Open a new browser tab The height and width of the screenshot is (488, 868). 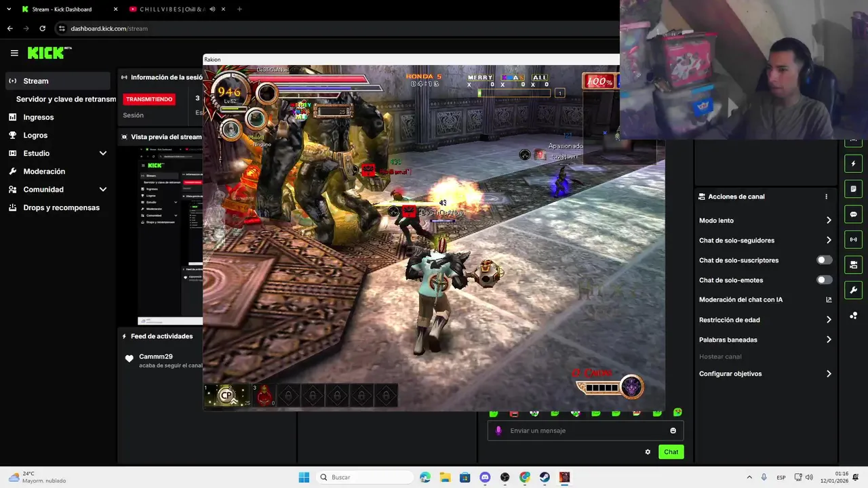(x=239, y=9)
